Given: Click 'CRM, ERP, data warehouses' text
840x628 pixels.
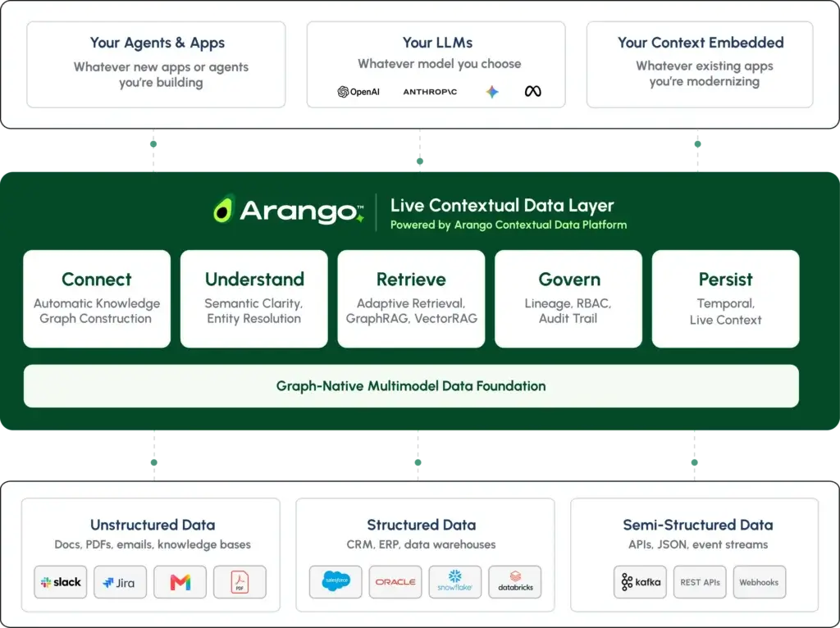Looking at the screenshot, I should point(421,544).
